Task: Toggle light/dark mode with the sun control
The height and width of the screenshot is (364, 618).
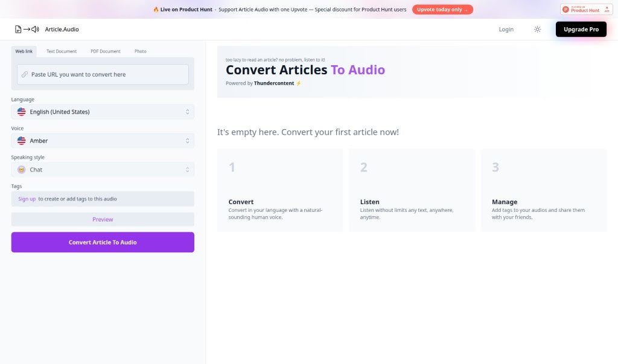Action: (537, 28)
